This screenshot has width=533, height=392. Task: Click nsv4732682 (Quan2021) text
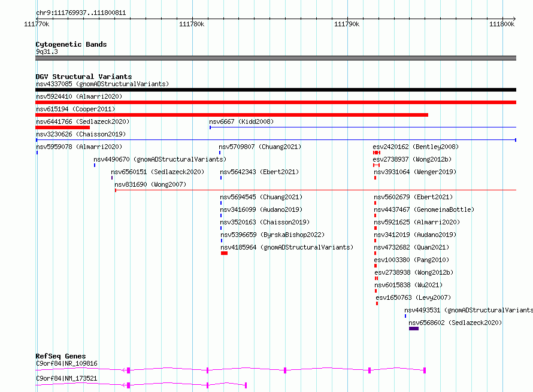click(411, 247)
